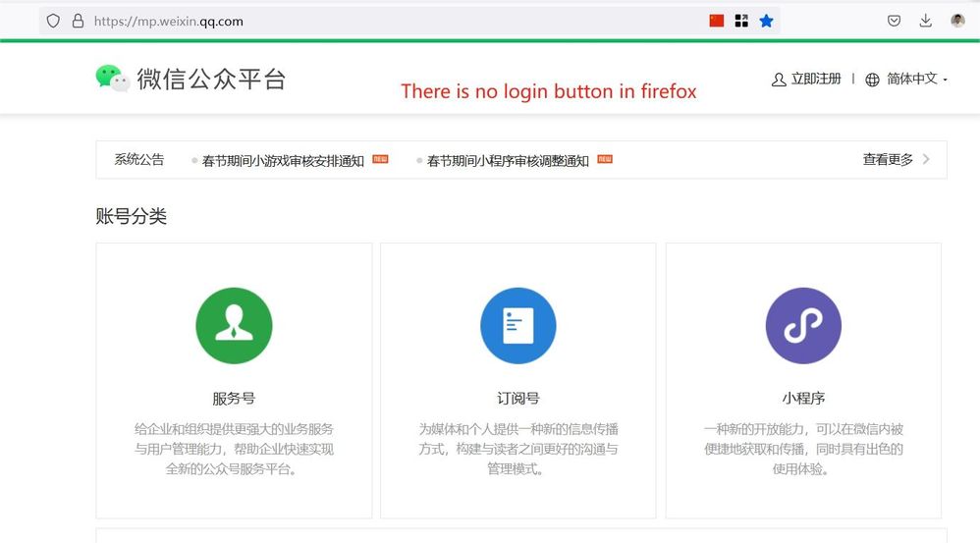This screenshot has width=980, height=543.
Task: Click the 订阅号 card title
Action: pyautogui.click(x=518, y=398)
